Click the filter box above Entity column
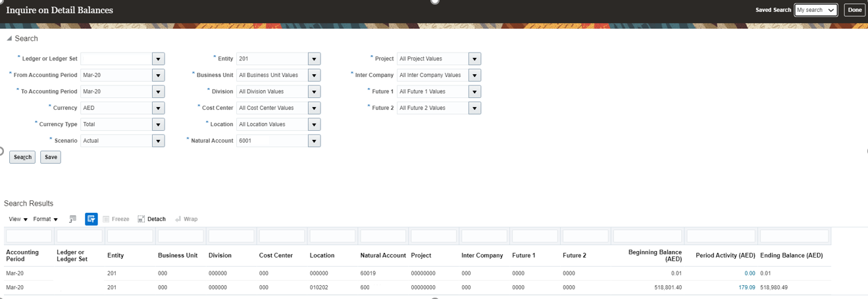868x299 pixels. click(130, 236)
